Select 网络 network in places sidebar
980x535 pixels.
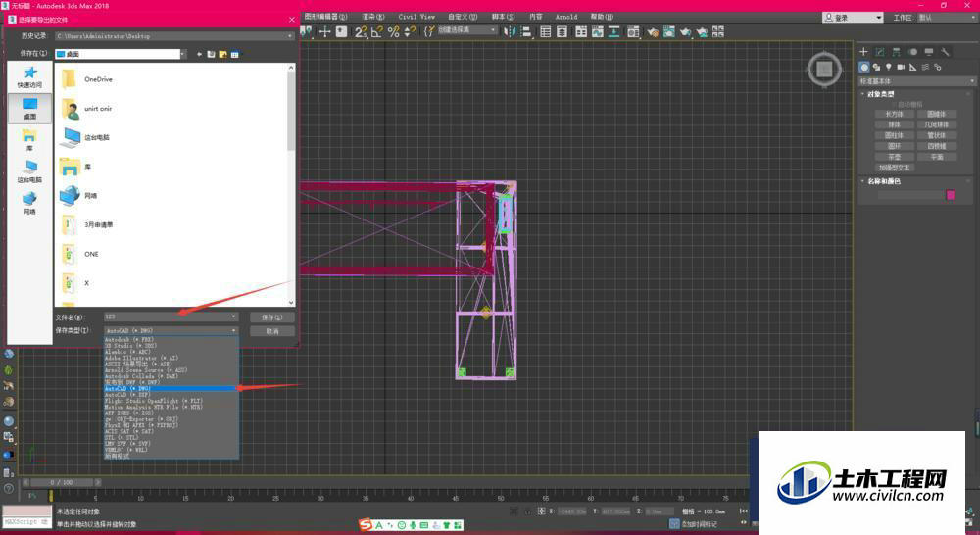click(x=29, y=203)
